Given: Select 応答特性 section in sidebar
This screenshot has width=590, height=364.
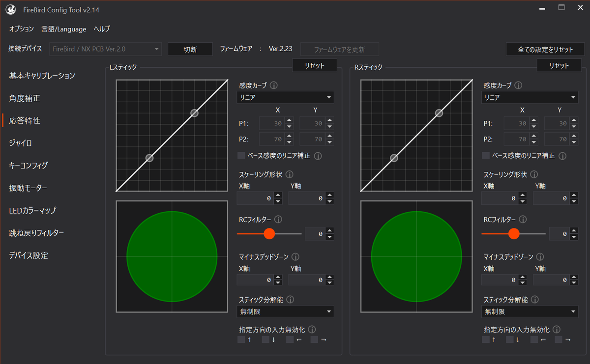Looking at the screenshot, I should pos(25,120).
